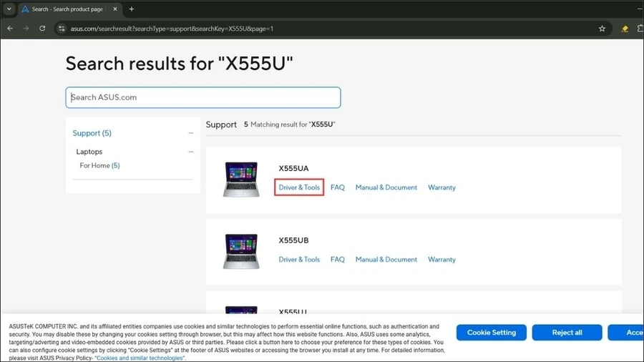
Task: Bookmark this page with the star icon
Action: [602, 29]
